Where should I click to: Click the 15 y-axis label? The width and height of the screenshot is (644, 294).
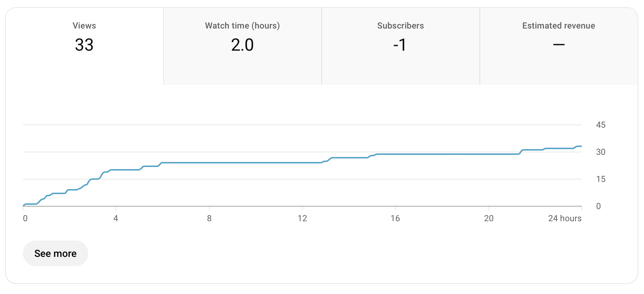coord(601,179)
